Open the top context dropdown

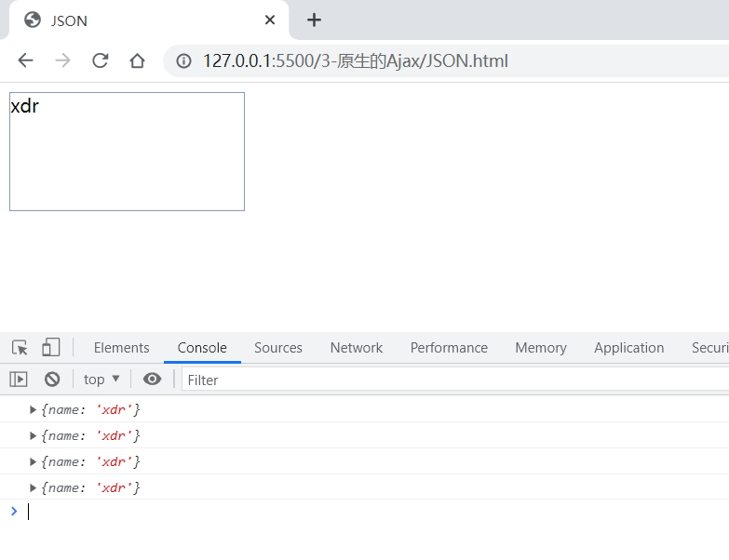click(101, 380)
